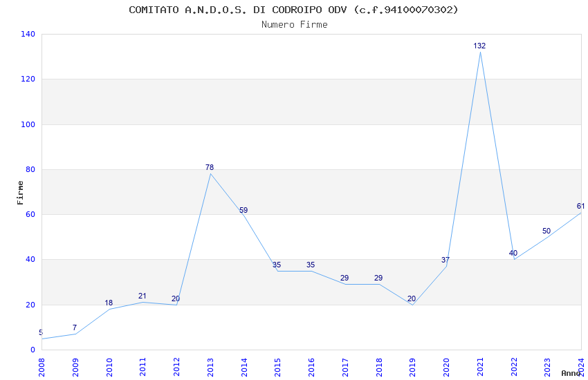
Task: Click the x-axis year 2016
Action: click(x=311, y=367)
